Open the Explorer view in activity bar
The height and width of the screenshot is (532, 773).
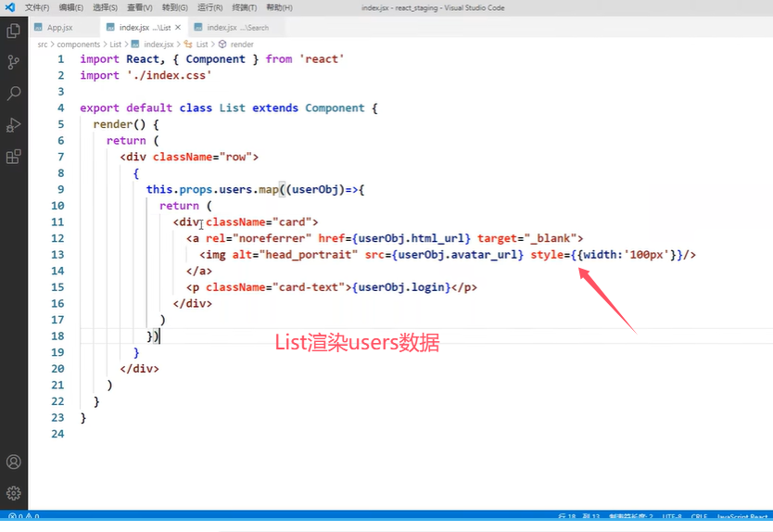pos(13,32)
